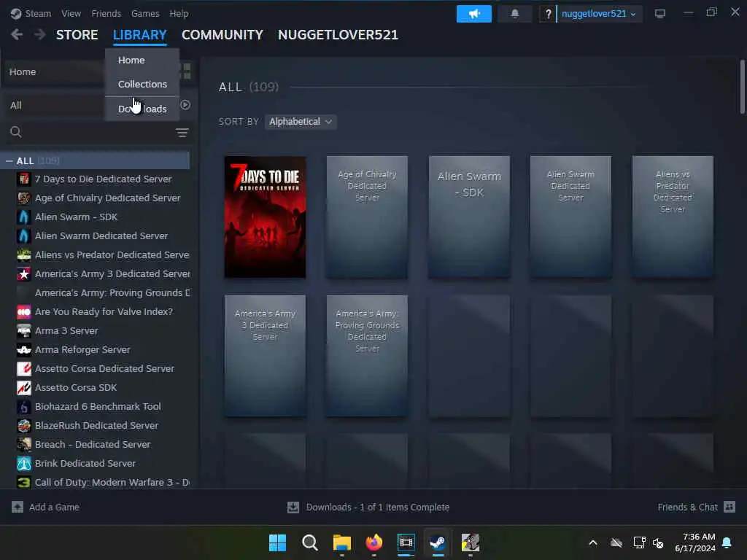747x560 pixels.
Task: Go forward with the right arrow
Action: pos(40,34)
